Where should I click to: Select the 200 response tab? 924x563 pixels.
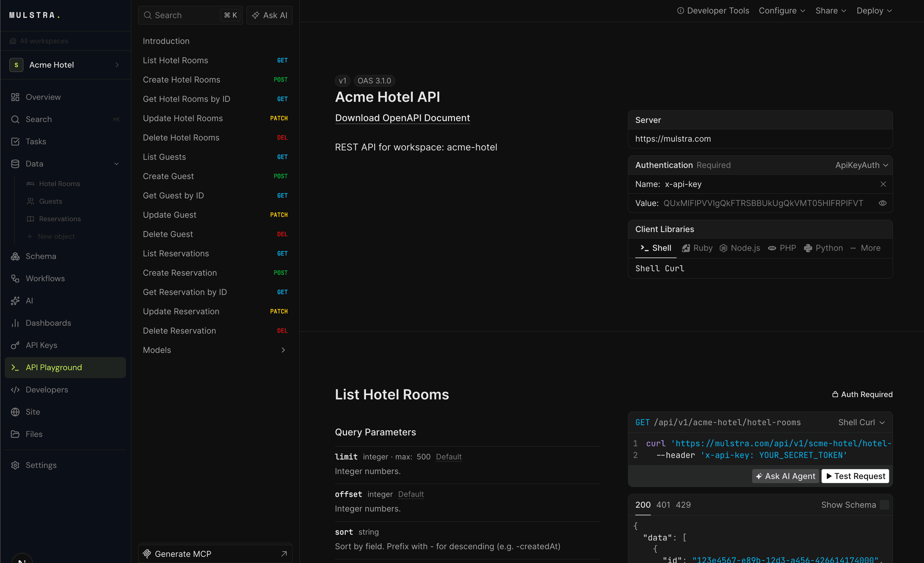pos(643,505)
